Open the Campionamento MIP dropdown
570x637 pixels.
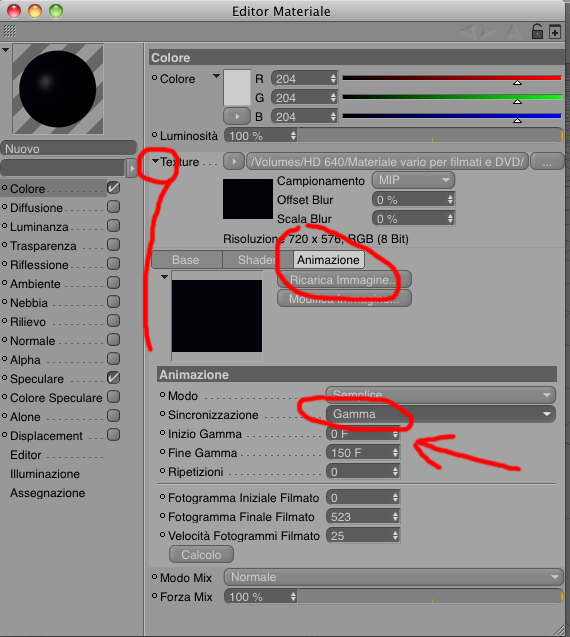(413, 180)
